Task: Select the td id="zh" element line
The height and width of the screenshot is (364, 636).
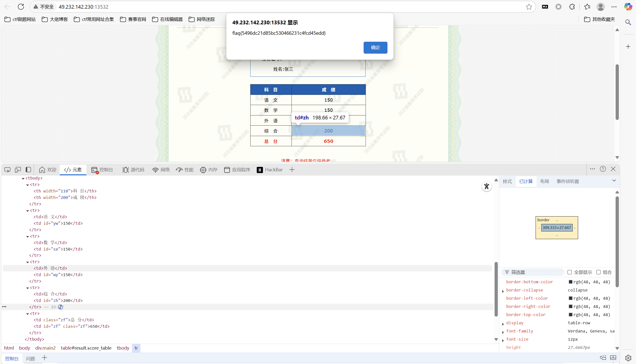Action: [58, 300]
